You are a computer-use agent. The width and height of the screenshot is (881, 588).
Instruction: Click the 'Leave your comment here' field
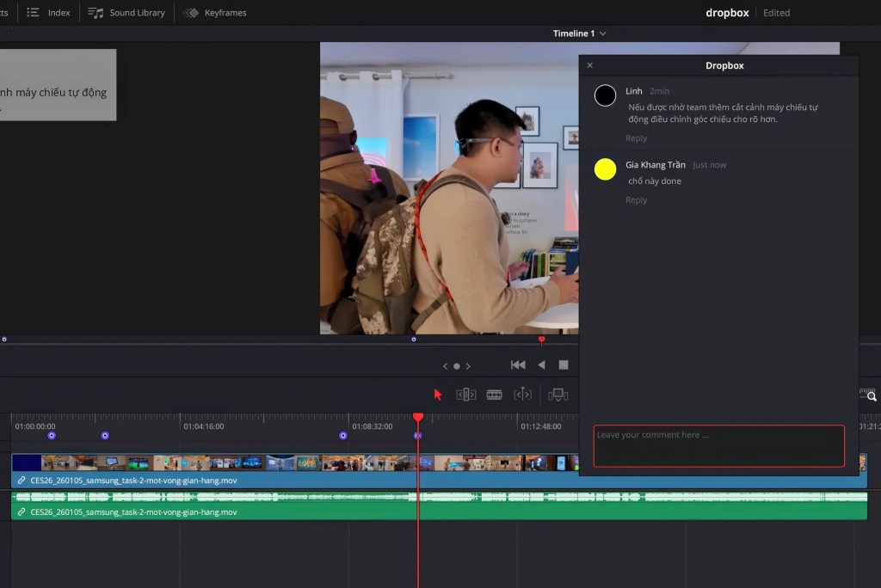pyautogui.click(x=718, y=445)
